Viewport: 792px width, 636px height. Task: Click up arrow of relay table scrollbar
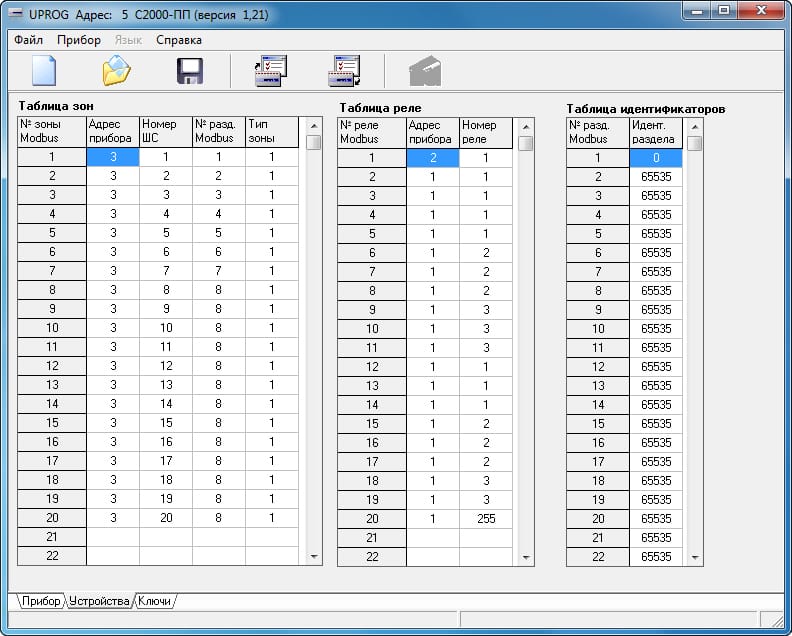click(x=526, y=127)
